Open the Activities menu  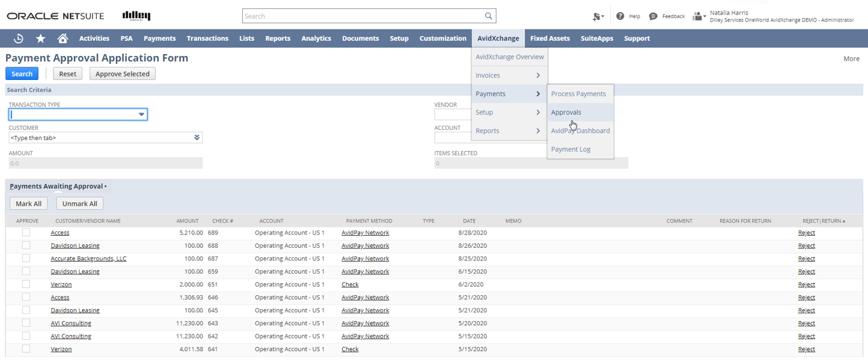click(94, 38)
